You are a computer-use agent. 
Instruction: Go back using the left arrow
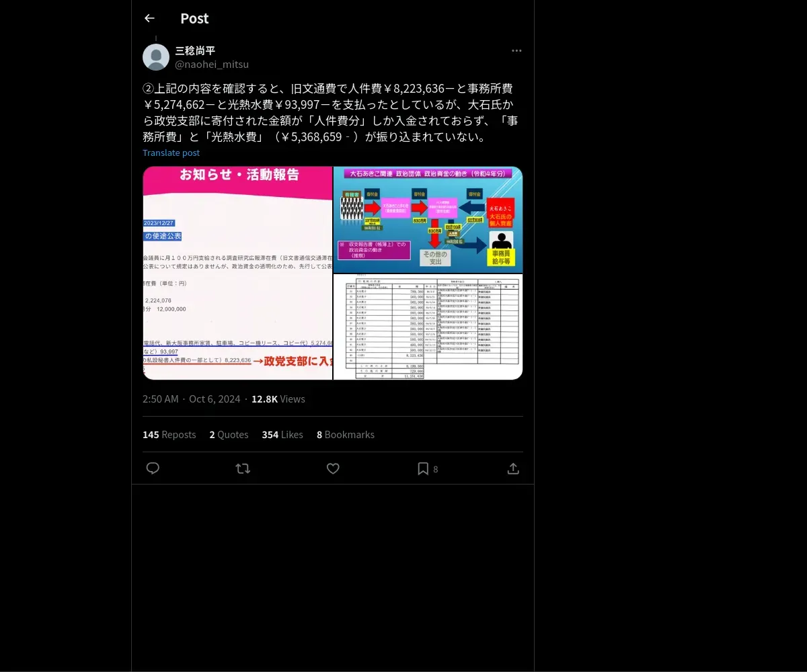pos(149,18)
